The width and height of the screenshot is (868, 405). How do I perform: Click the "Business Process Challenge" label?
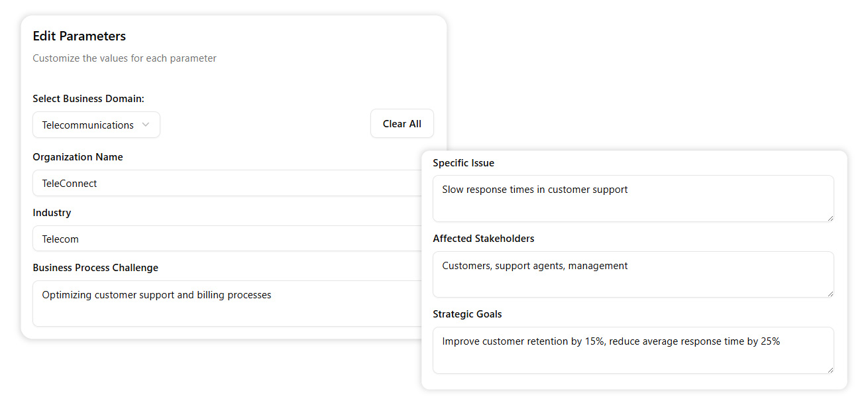[x=95, y=268]
